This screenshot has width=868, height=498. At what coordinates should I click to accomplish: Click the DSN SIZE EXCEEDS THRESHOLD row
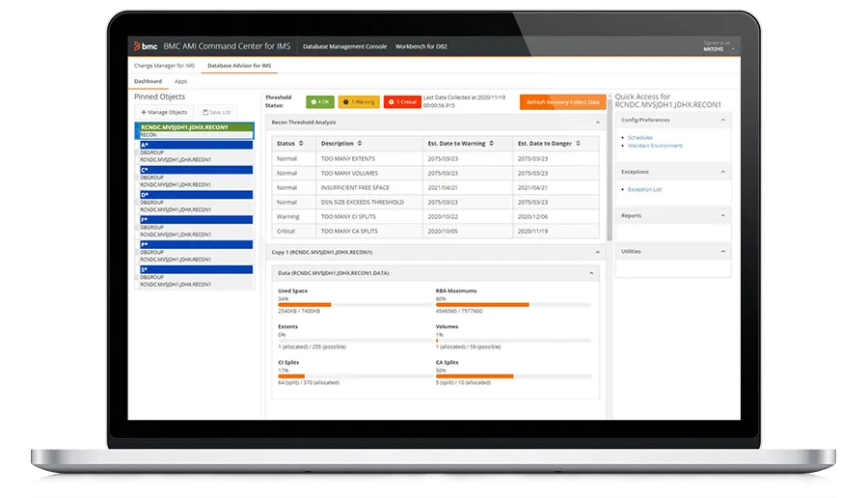[x=435, y=202]
